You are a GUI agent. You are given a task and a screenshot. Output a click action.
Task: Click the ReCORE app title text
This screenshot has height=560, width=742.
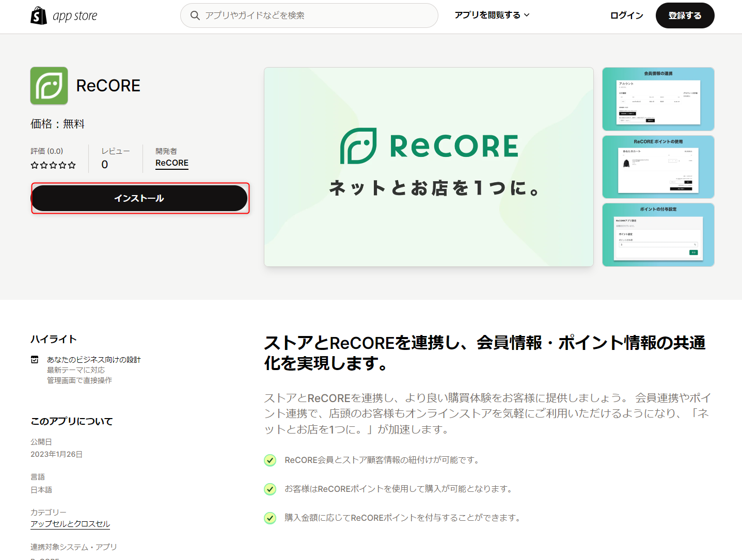pyautogui.click(x=108, y=86)
